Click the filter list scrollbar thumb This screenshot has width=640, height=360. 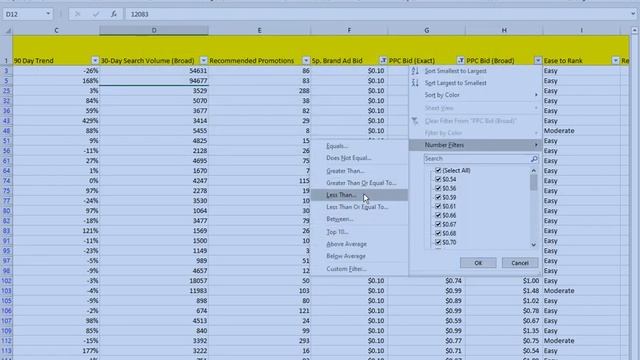pos(533,182)
